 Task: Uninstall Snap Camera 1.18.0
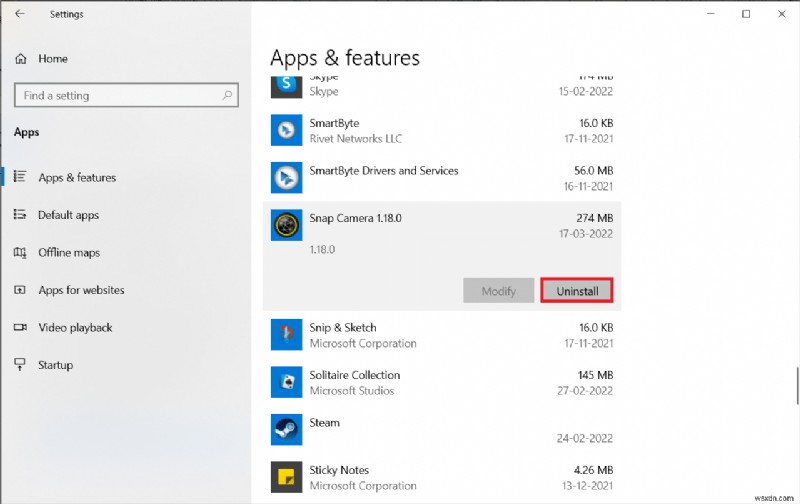pyautogui.click(x=576, y=291)
